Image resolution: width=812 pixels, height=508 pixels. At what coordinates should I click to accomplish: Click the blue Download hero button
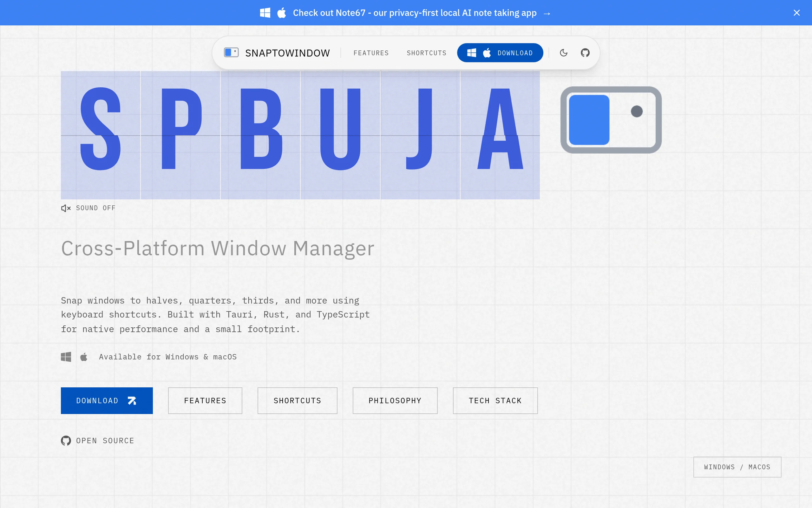pyautogui.click(x=107, y=400)
